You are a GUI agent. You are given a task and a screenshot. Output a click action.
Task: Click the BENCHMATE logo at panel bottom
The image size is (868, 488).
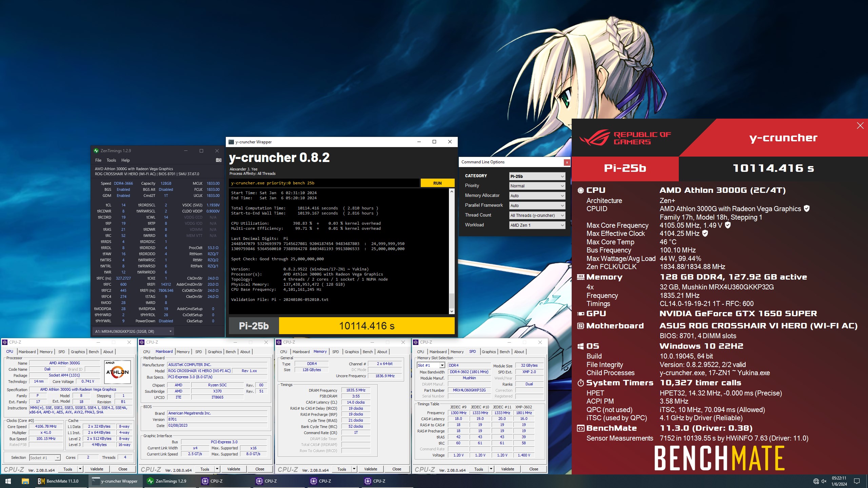[x=719, y=458]
